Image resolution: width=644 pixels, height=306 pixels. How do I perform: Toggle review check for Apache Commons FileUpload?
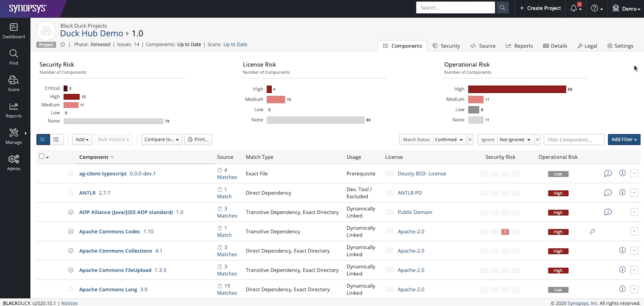pyautogui.click(x=71, y=270)
